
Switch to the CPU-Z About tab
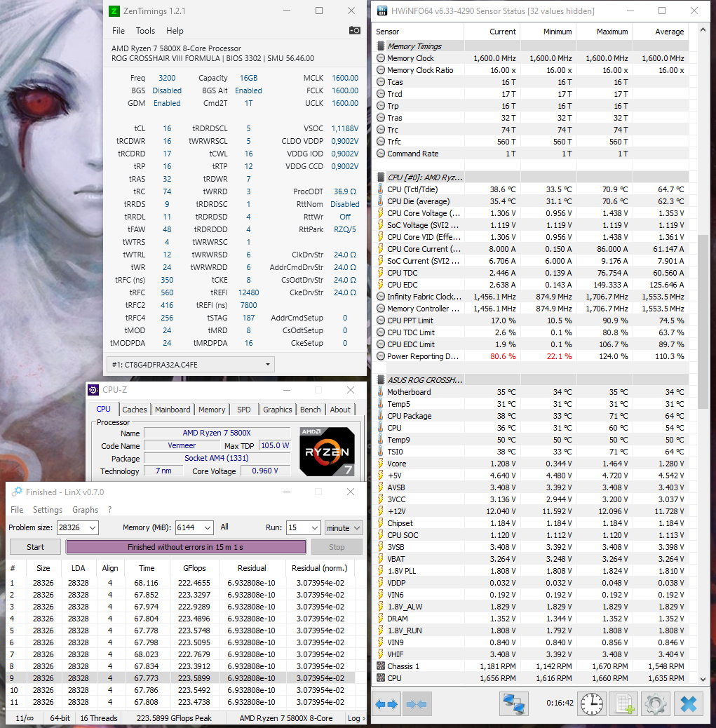click(x=340, y=410)
